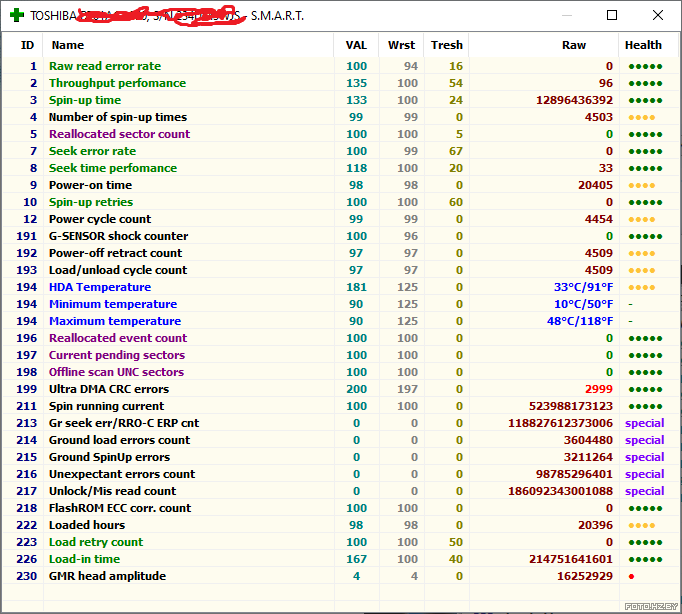Click the raw value 33°C/91°F
682x614 pixels.
[x=583, y=287]
